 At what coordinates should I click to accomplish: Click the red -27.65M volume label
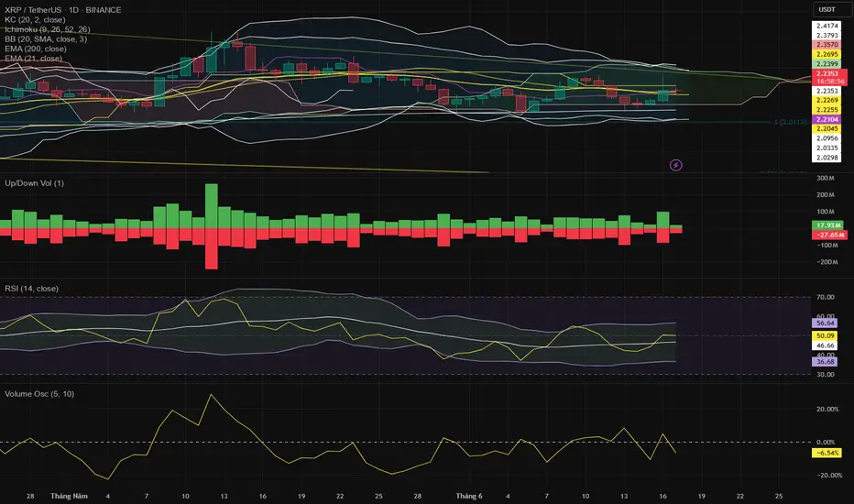pyautogui.click(x=829, y=235)
